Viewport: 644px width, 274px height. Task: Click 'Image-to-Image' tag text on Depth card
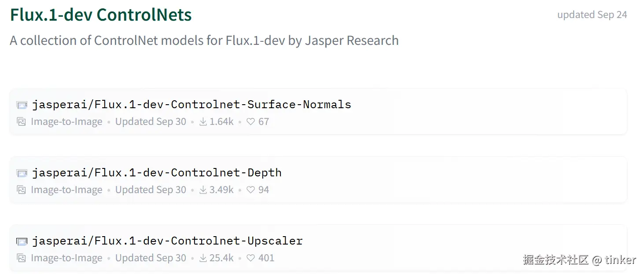66,190
